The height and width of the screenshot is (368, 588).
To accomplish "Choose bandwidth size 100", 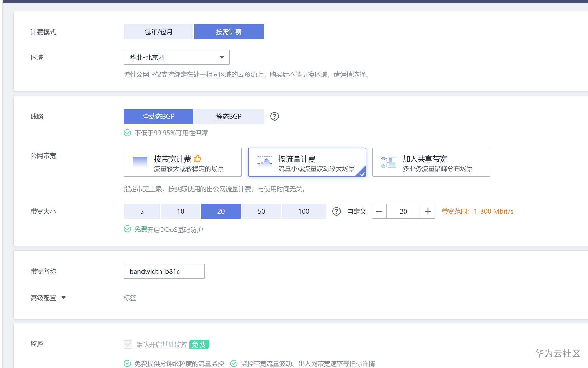I will click(304, 211).
